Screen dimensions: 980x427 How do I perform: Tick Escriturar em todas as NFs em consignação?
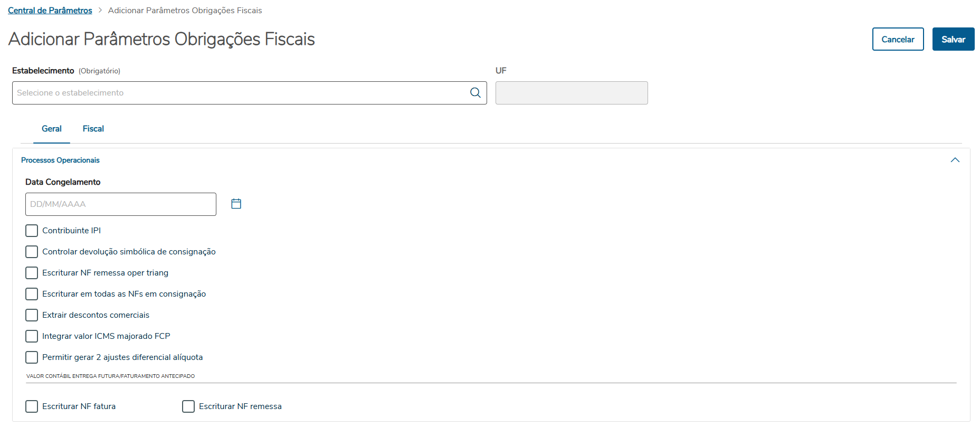click(32, 294)
